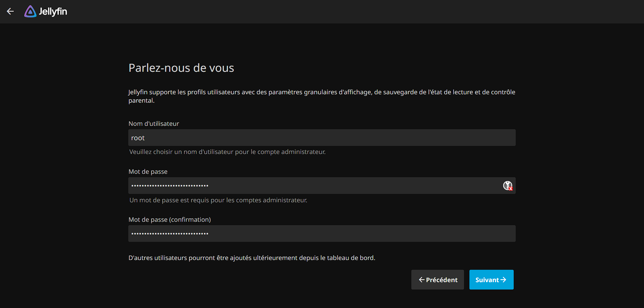The width and height of the screenshot is (644, 308).
Task: Click the left arrow icon on Précédent
Action: (x=421, y=280)
